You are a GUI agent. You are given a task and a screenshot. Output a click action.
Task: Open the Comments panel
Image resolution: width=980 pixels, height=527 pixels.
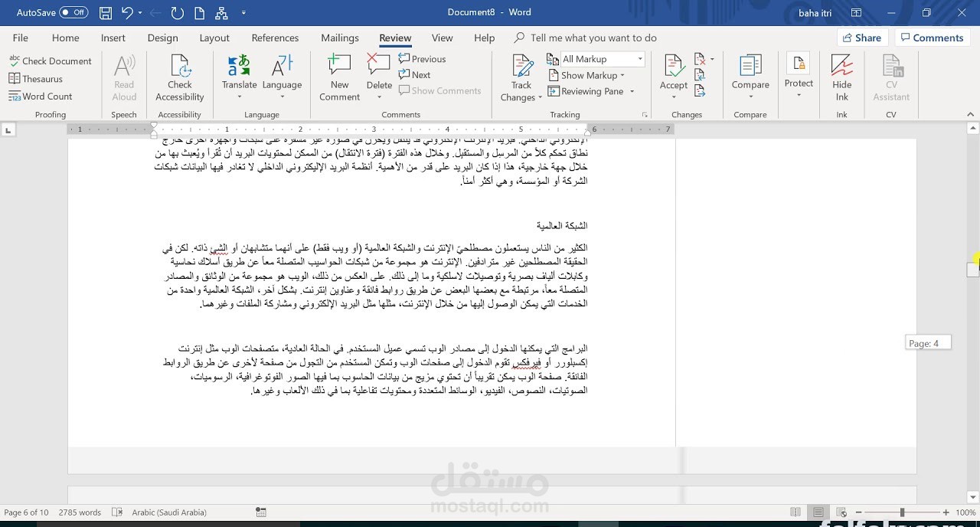(x=932, y=37)
